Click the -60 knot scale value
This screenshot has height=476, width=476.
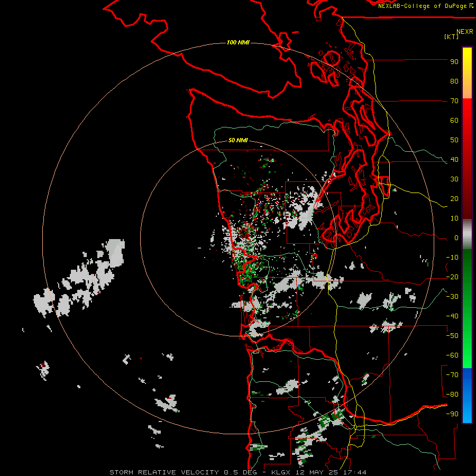(452, 355)
